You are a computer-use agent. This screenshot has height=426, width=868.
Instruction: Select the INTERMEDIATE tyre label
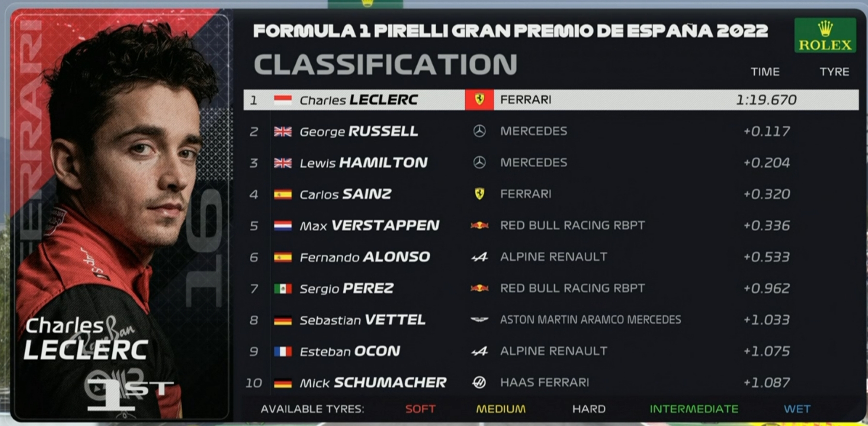694,409
